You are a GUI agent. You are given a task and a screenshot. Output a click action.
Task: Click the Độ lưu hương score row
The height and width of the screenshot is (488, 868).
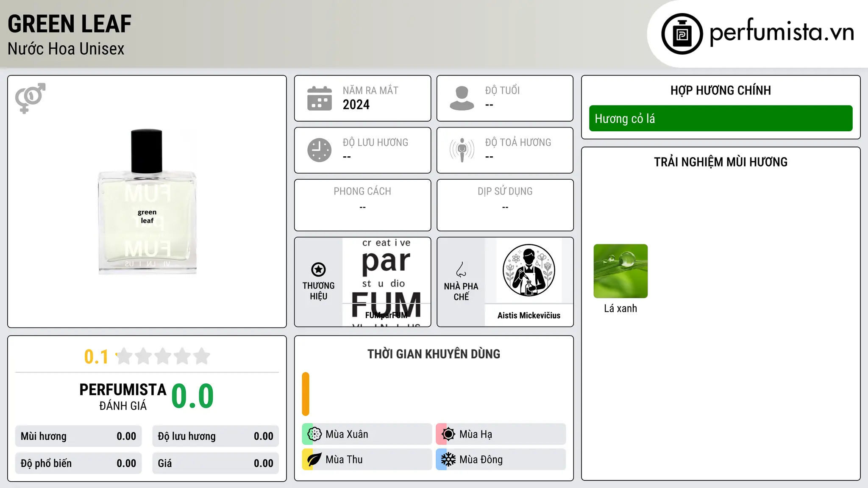pos(216,436)
